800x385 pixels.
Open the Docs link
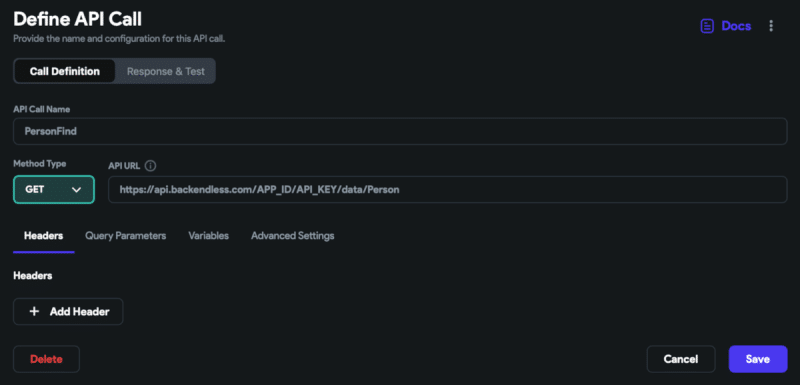coord(726,26)
